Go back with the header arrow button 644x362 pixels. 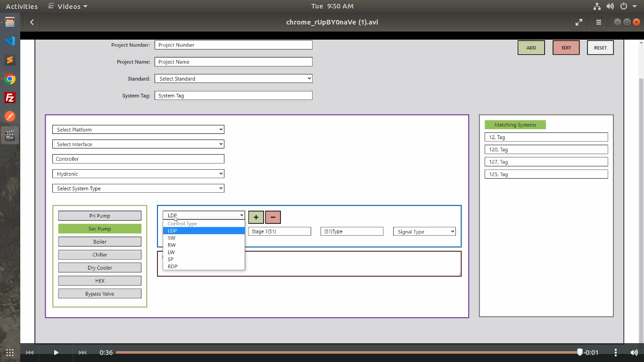pyautogui.click(x=32, y=22)
